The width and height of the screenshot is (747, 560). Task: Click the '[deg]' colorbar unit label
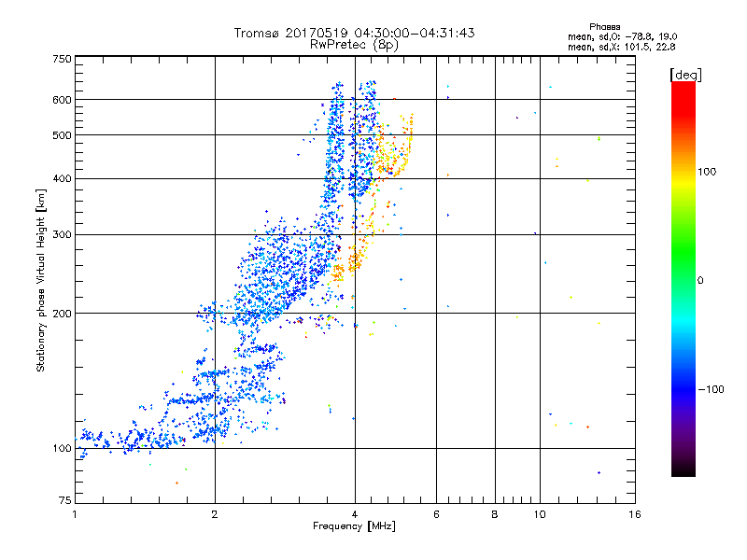685,75
